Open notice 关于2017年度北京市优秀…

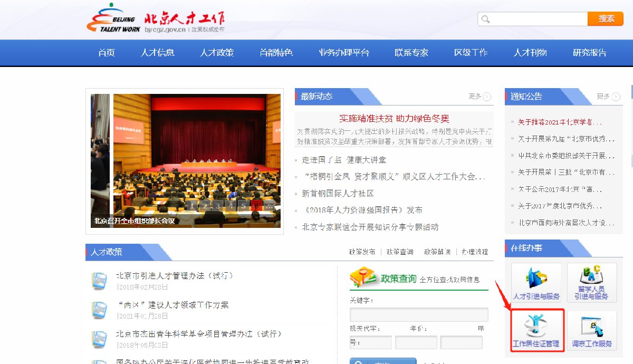click(x=560, y=206)
